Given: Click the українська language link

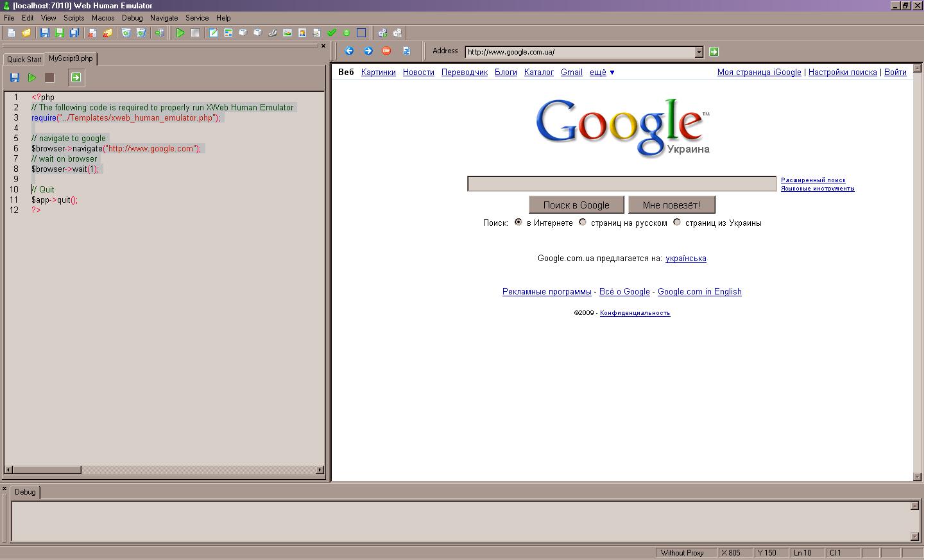Looking at the screenshot, I should point(686,259).
